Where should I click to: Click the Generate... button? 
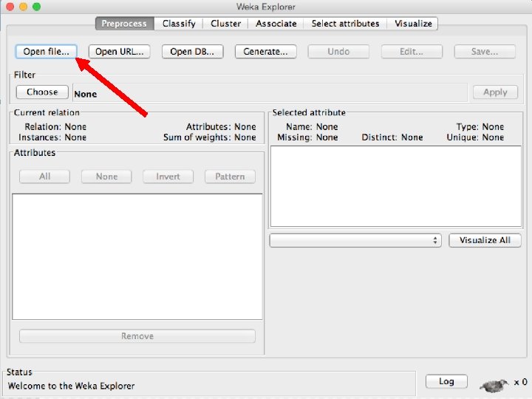pos(266,52)
